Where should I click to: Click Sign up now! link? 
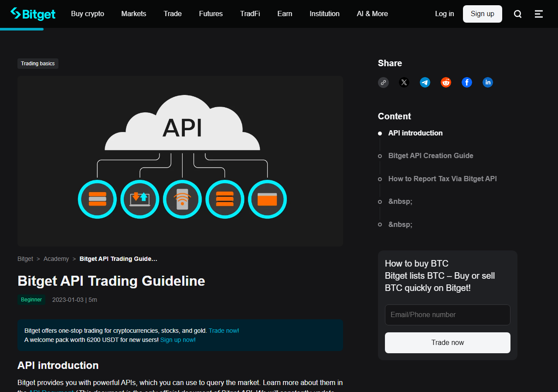(178, 340)
